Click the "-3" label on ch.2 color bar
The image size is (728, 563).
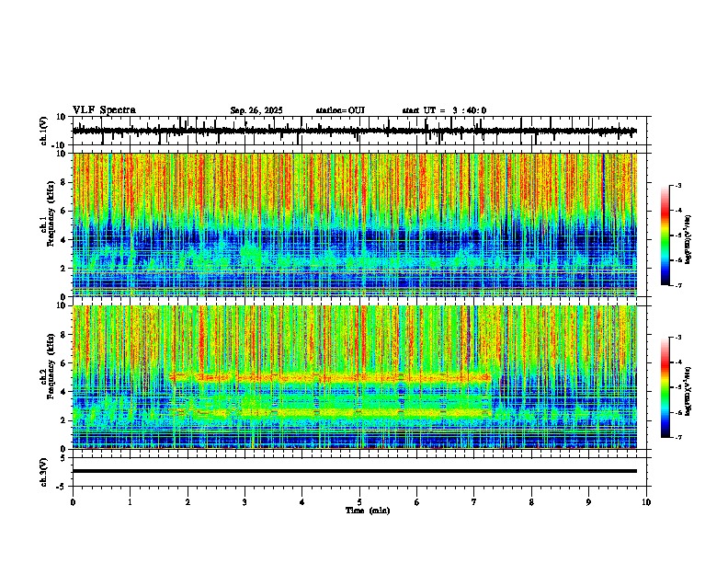[x=678, y=338]
